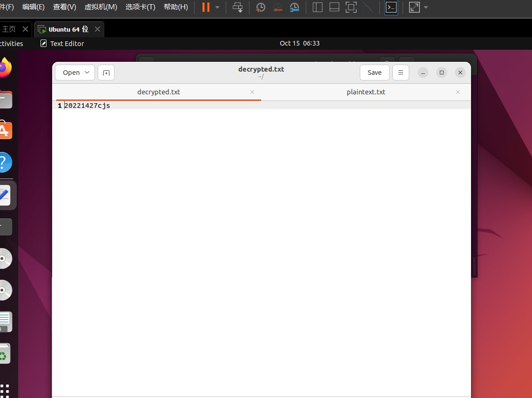Enter full screen mode icon
532x398 pixels.
click(351, 7)
